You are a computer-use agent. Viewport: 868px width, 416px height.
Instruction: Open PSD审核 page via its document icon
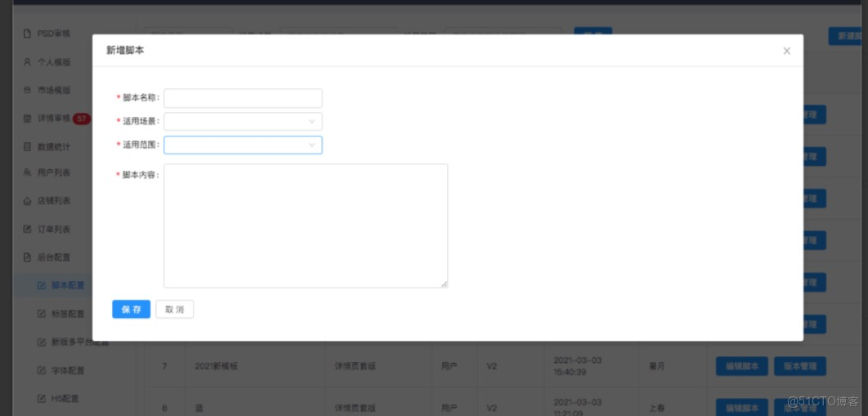27,34
